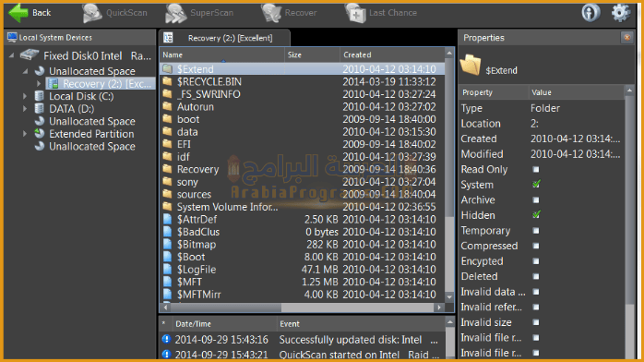This screenshot has width=644, height=362.
Task: Switch to the Recovery (2:) [Excellent] tab
Action: [224, 38]
